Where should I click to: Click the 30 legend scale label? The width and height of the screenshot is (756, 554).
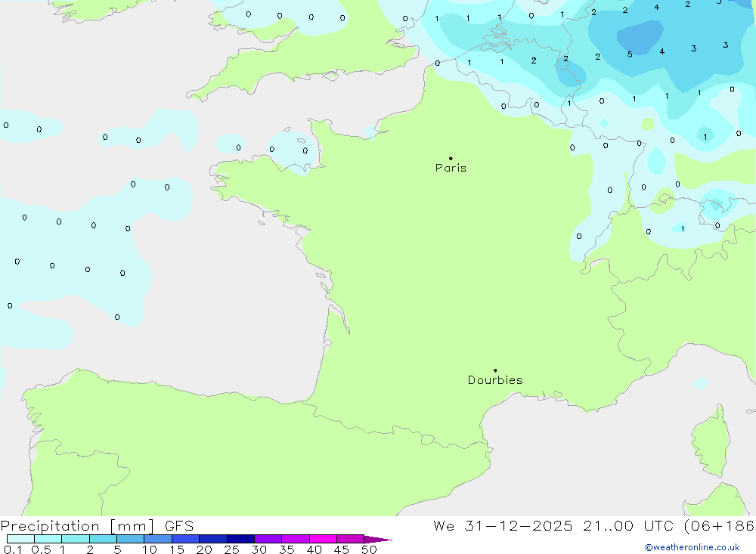point(259,549)
